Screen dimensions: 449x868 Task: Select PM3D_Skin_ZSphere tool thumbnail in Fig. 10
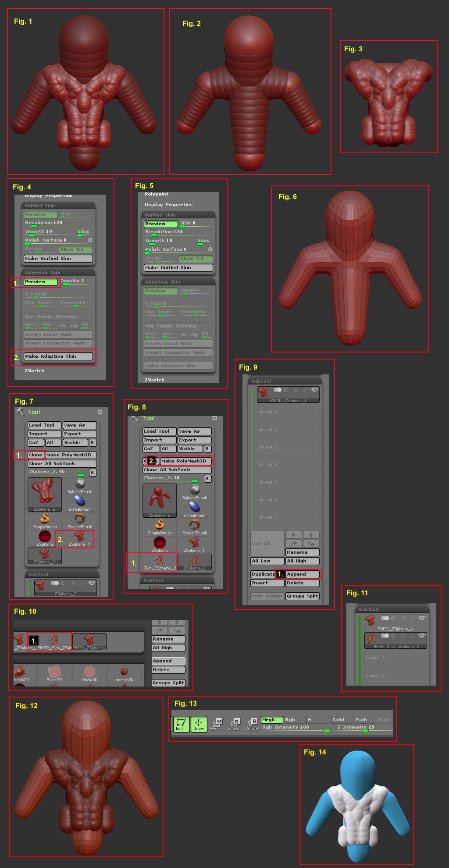click(54, 641)
